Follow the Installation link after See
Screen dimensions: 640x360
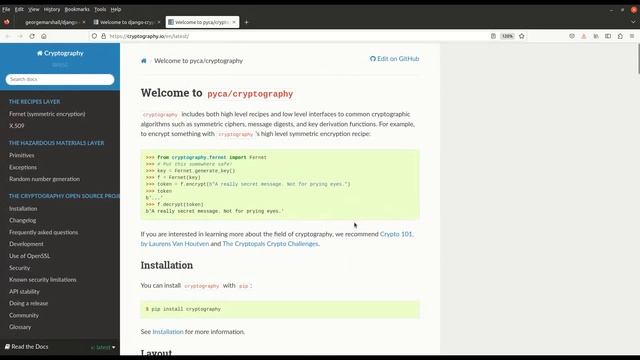coord(168,332)
